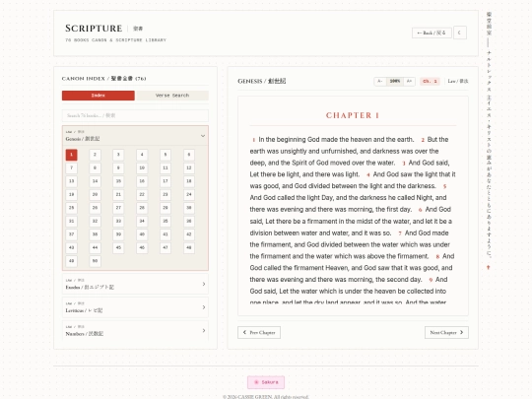Expand the Numbers book row
The width and height of the screenshot is (532, 399).
(x=135, y=330)
